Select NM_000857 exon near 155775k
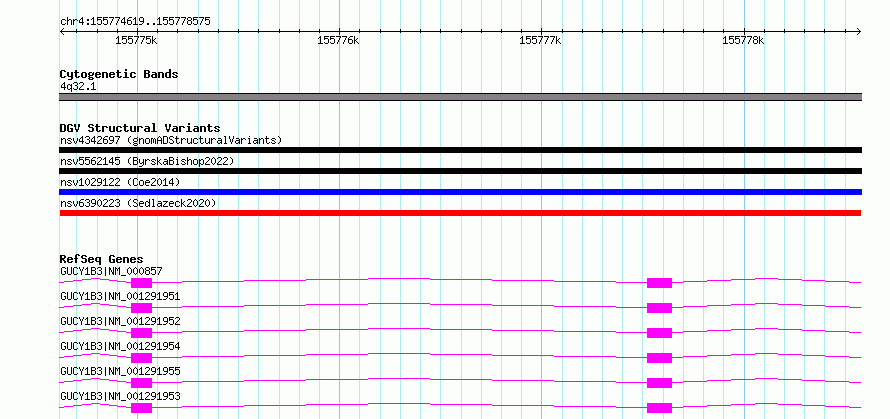The width and height of the screenshot is (890, 419). point(141,283)
